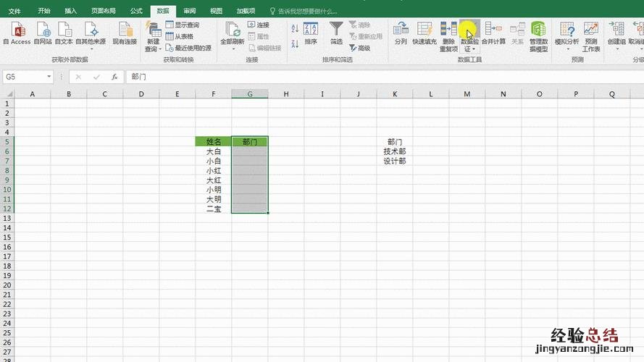
Task: Switch to the 公式 ribbon tab
Action: click(135, 11)
